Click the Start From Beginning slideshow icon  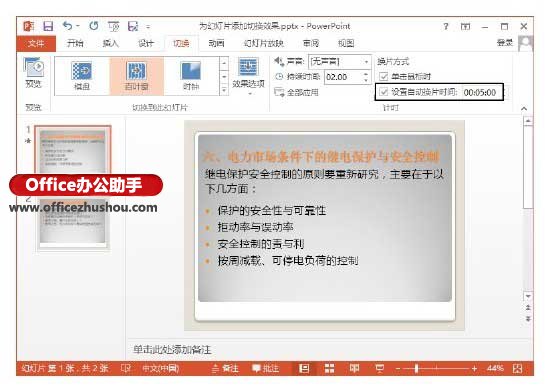[x=113, y=26]
